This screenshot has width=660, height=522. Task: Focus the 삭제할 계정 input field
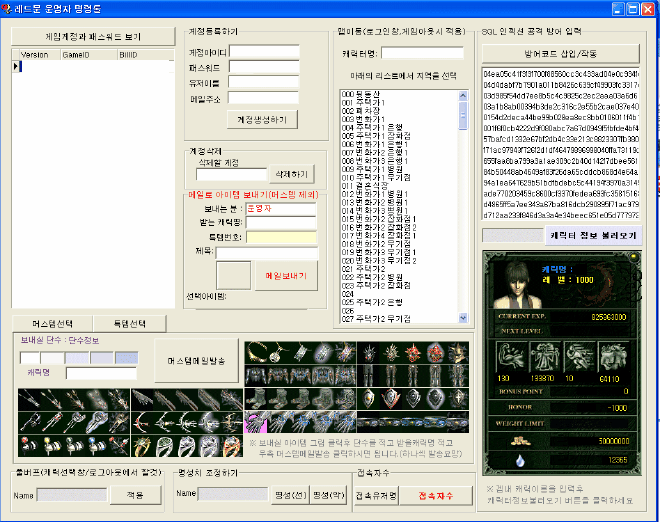coord(232,174)
